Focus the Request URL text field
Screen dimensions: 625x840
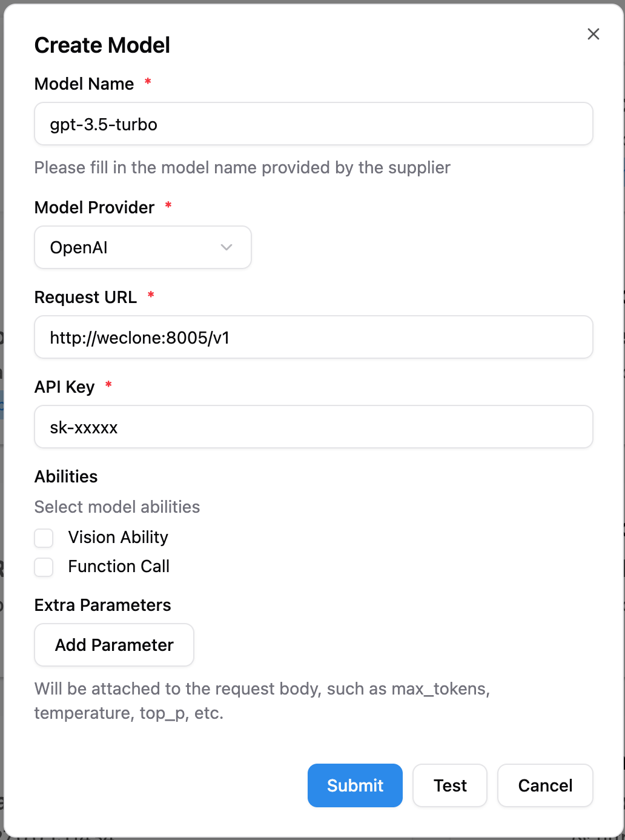(x=313, y=338)
